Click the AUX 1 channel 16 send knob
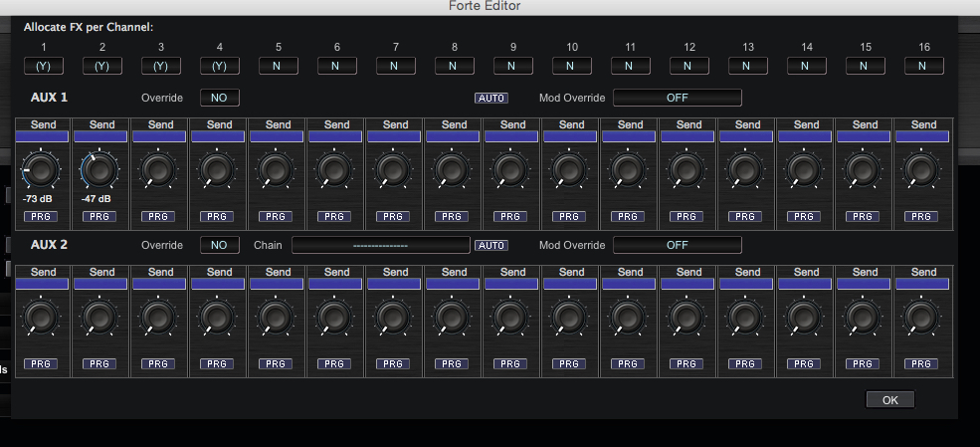980x447 pixels. pyautogui.click(x=922, y=169)
